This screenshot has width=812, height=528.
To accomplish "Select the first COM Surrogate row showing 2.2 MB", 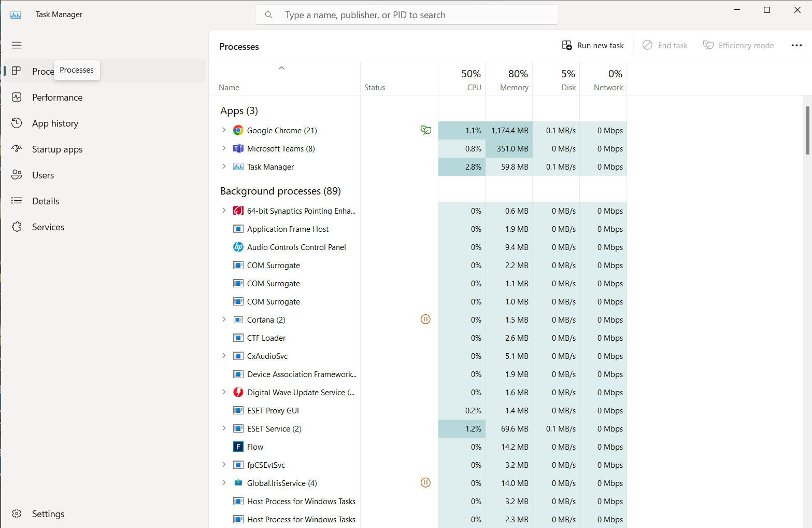I will click(x=418, y=265).
